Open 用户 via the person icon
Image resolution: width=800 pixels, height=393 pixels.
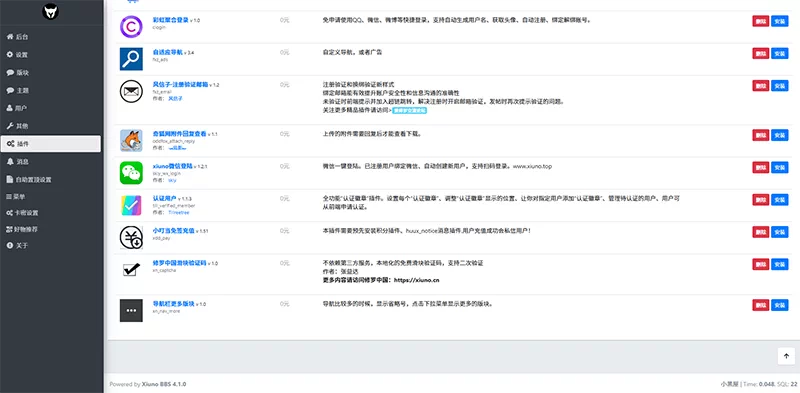[10, 108]
